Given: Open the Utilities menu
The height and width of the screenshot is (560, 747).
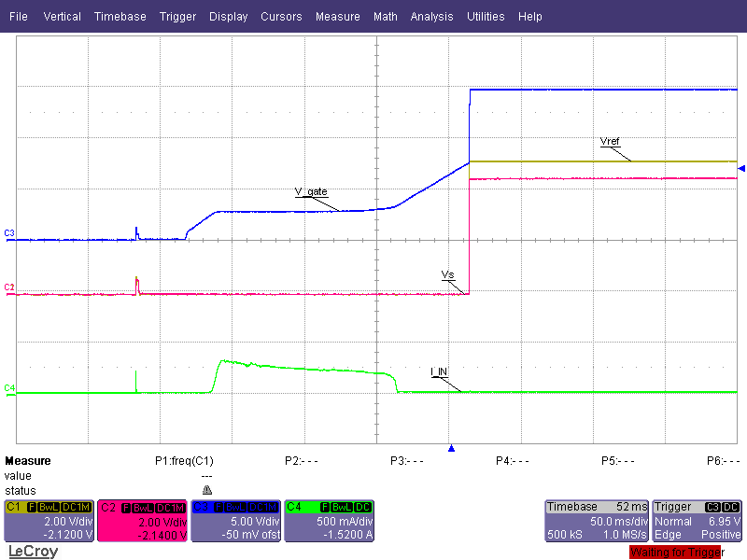Looking at the screenshot, I should point(486,17).
